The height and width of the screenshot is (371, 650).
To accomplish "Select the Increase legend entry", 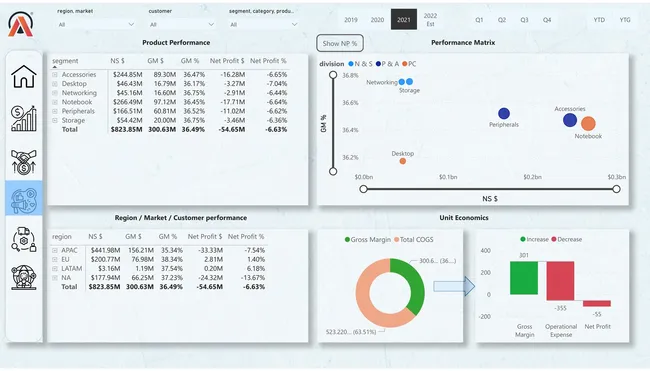I will coord(534,240).
